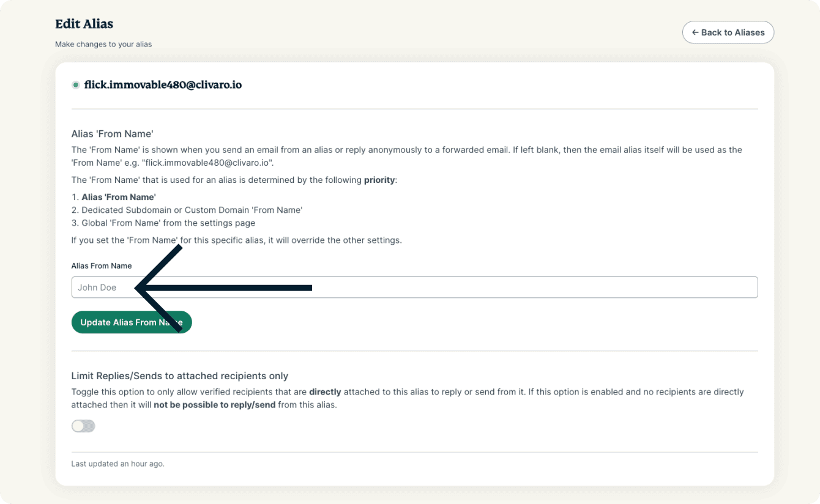Click the bold 'not be possible to reply/send' text
This screenshot has width=820, height=504.
tap(214, 404)
